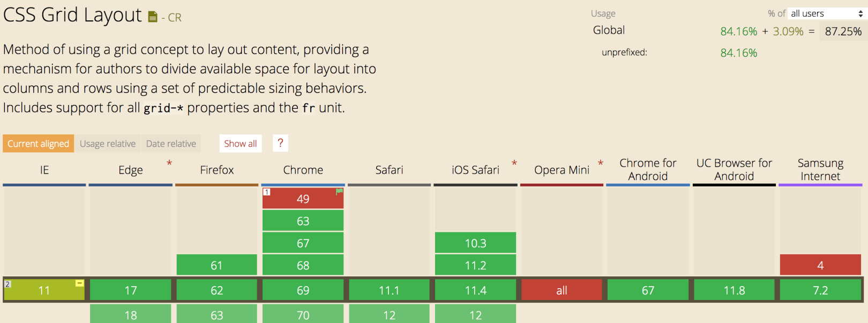868x323 pixels.
Task: Select the Opera Mini all cell
Action: (562, 290)
